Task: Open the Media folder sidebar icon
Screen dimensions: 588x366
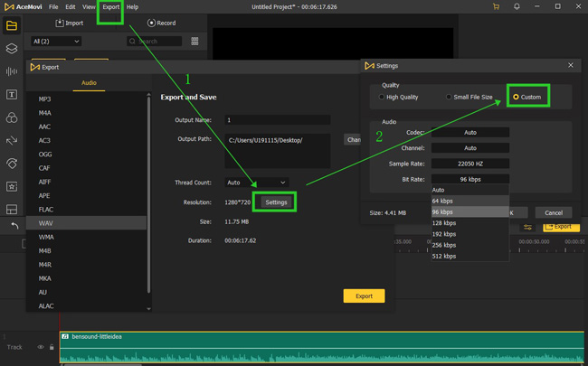Action: pyautogui.click(x=12, y=25)
